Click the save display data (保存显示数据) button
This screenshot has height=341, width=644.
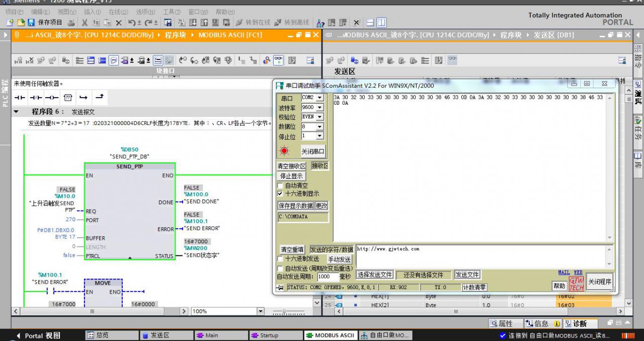click(x=296, y=206)
